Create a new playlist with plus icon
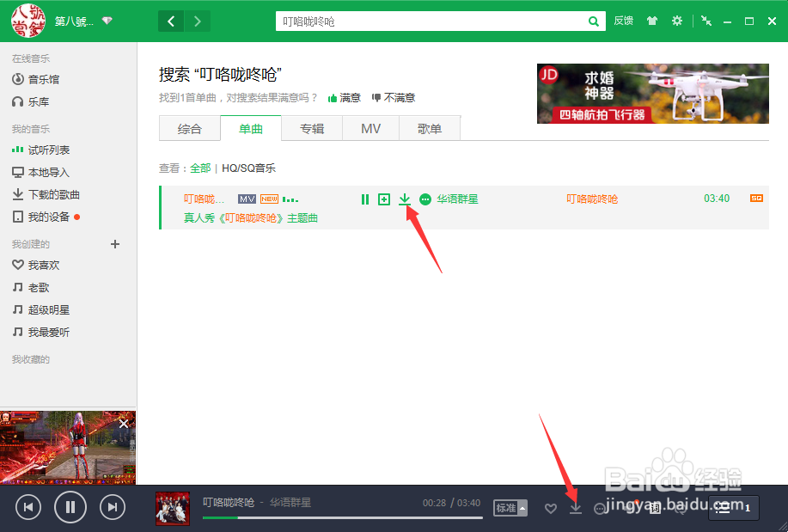 click(x=115, y=244)
